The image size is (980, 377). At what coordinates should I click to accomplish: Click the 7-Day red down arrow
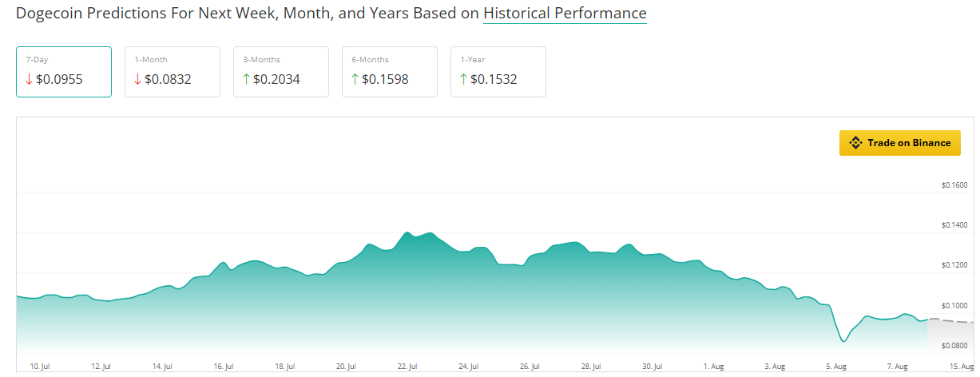29,79
